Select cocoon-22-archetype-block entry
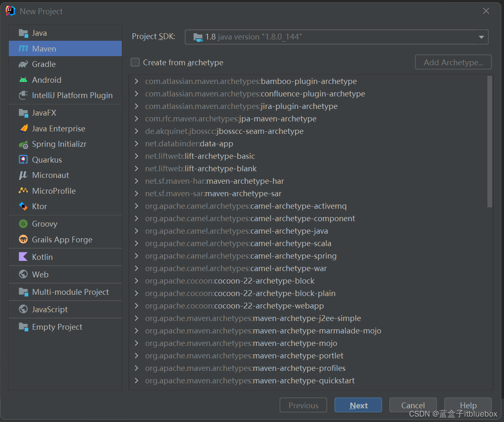 (x=230, y=281)
